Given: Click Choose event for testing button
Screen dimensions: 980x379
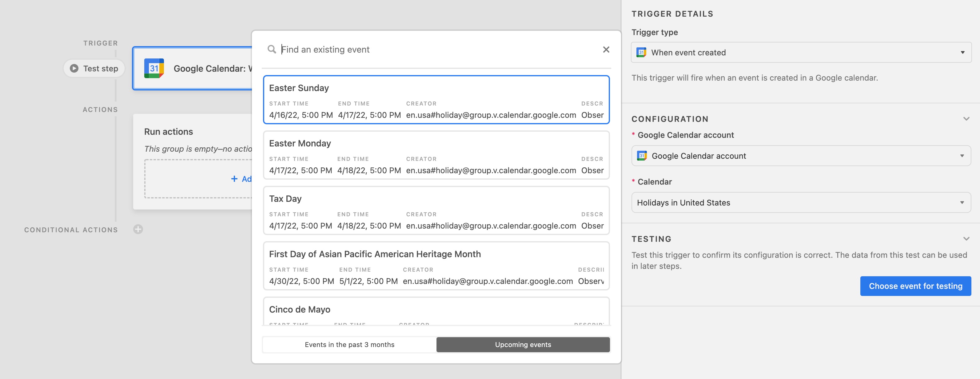Looking at the screenshot, I should pos(915,286).
